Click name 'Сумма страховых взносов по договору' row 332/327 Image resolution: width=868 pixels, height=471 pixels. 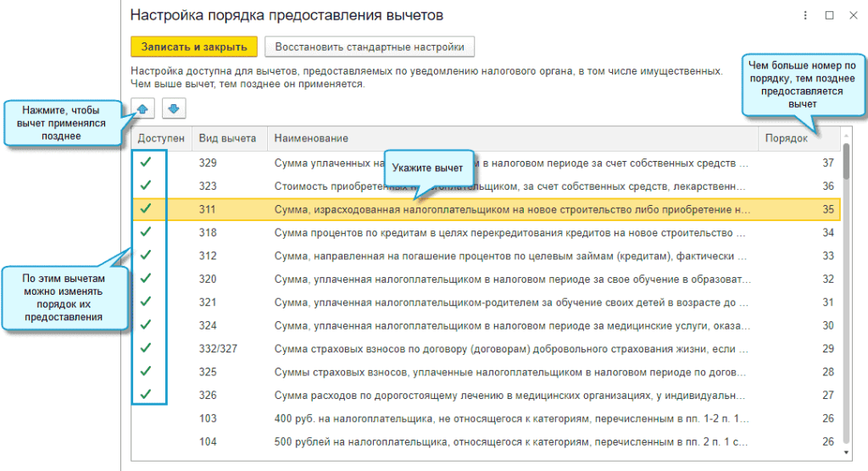[511, 349]
